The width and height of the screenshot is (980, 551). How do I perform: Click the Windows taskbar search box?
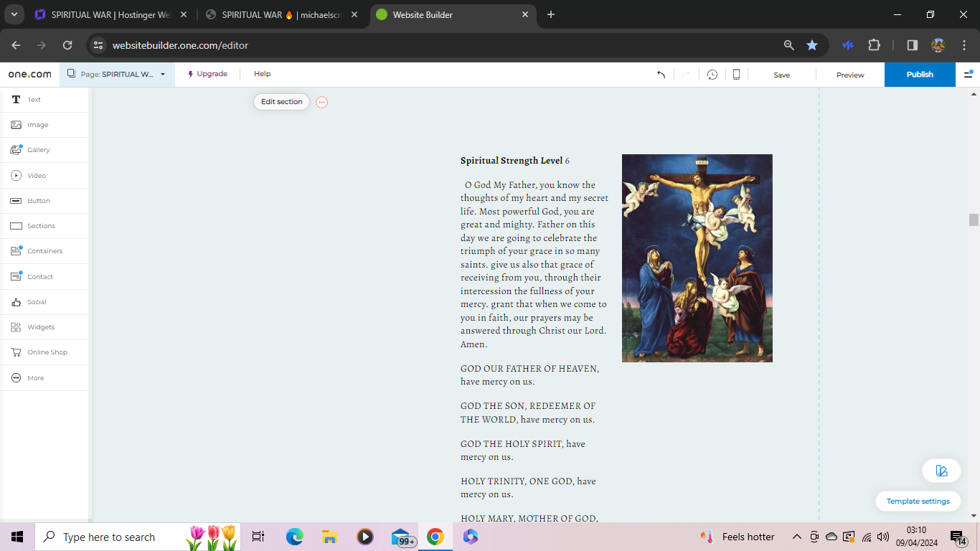click(138, 537)
